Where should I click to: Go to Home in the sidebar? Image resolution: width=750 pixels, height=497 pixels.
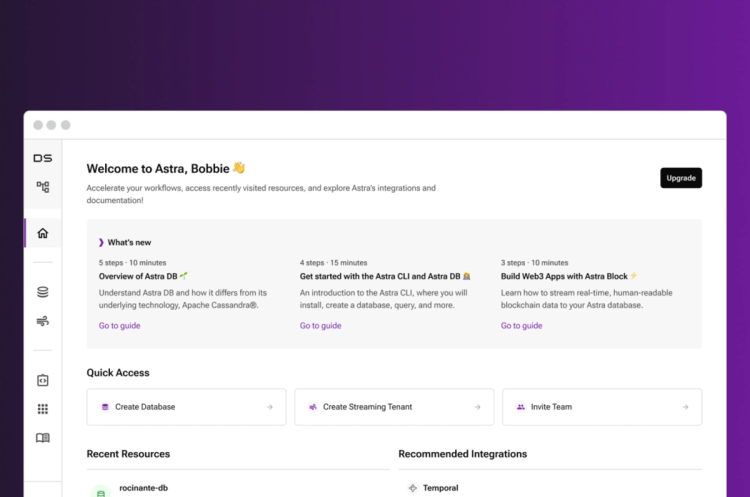(x=43, y=233)
